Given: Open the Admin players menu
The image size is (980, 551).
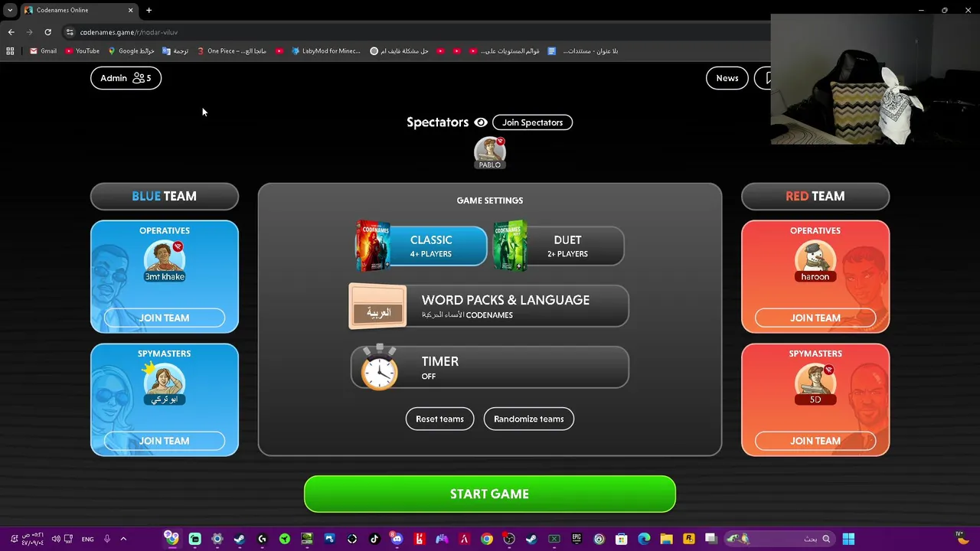Looking at the screenshot, I should point(126,78).
